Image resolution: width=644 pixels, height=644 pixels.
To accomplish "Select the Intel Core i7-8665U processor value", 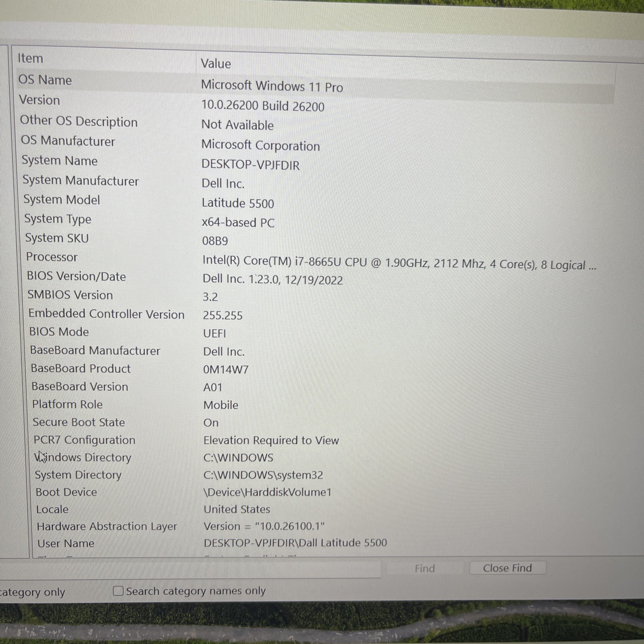I will [x=399, y=263].
